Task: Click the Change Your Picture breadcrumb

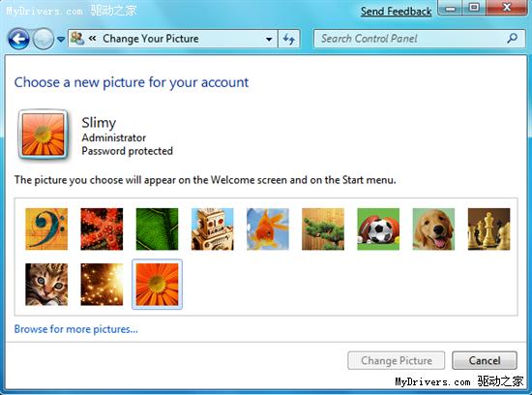Action: (151, 39)
